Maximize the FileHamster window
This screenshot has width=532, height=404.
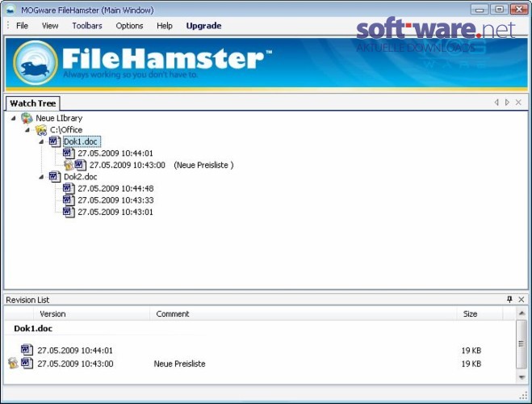[x=499, y=9]
